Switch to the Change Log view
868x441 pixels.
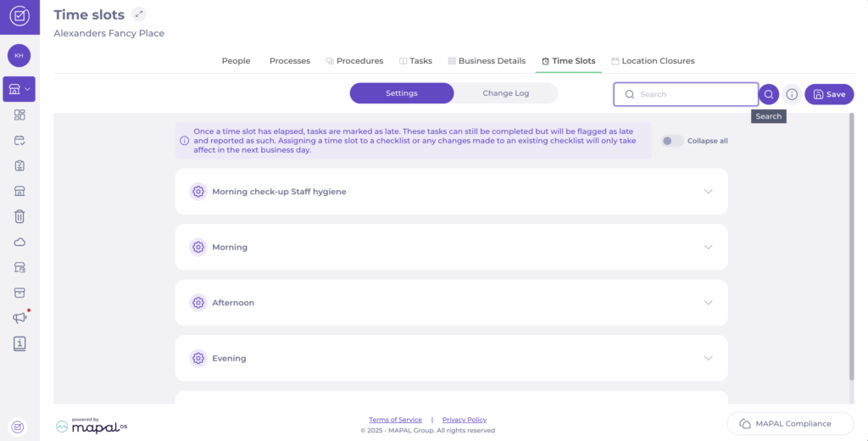point(504,93)
